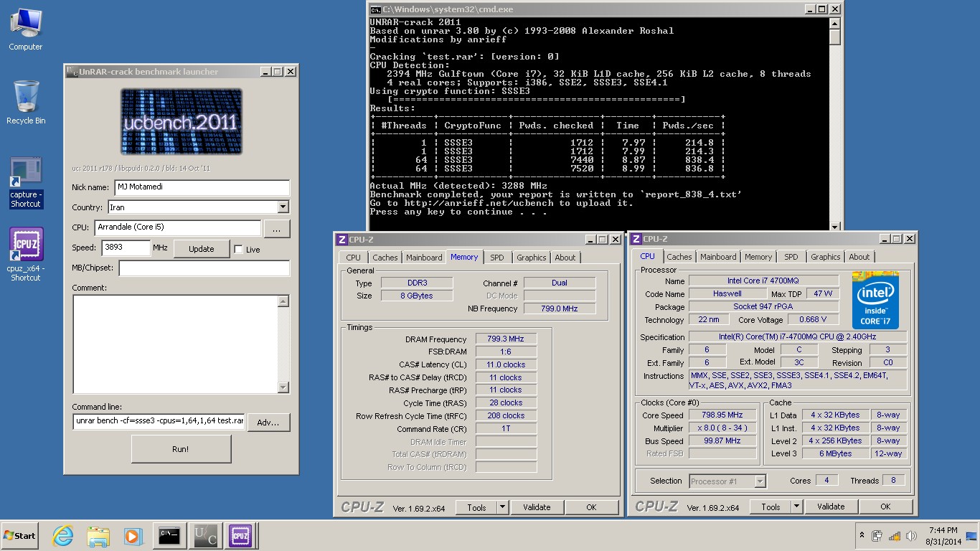Click Validate in the processor CPU-Z window
Screen dimensions: 980x551
831,507
